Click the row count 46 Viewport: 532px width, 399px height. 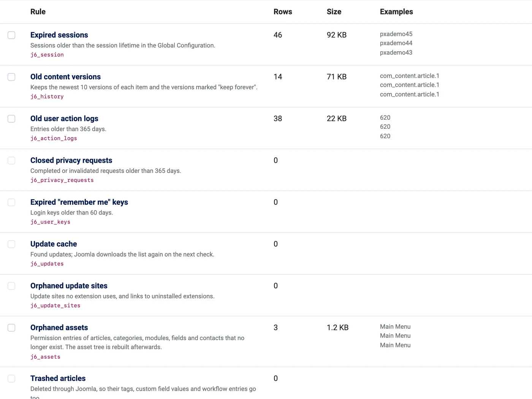coord(278,35)
